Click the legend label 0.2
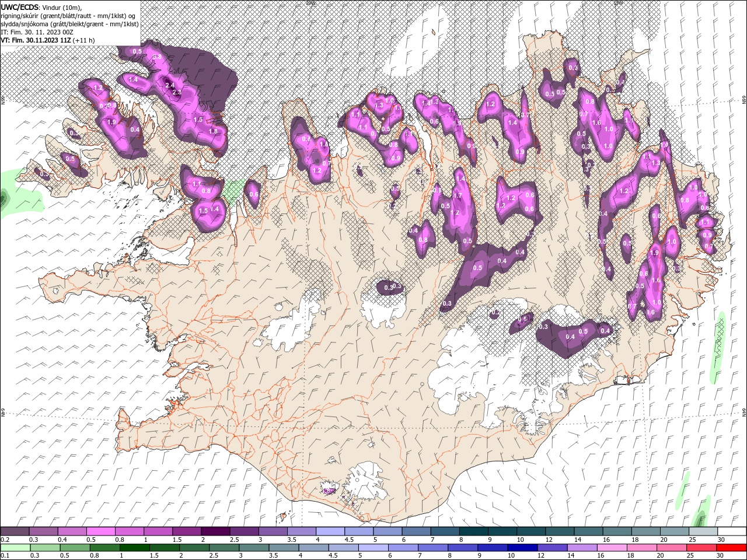This screenshot has width=747, height=560. click(5, 540)
